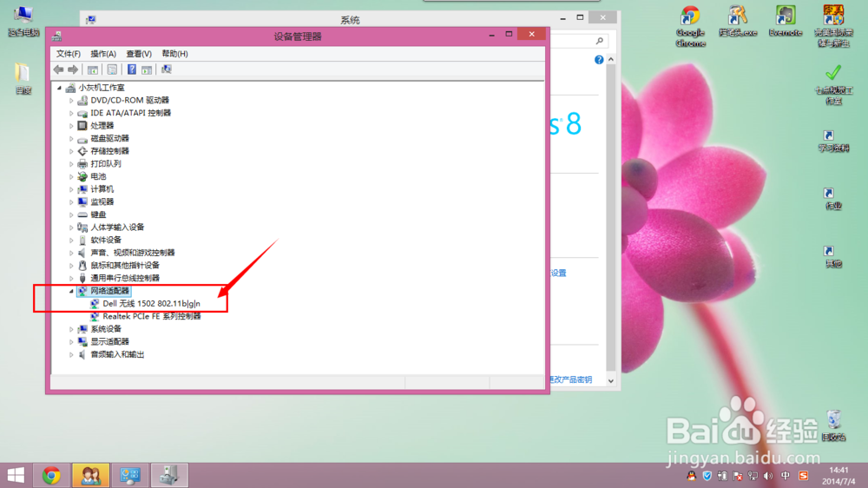The height and width of the screenshot is (488, 868).
Task: Open the 帮助(H) menu
Action: pos(175,54)
